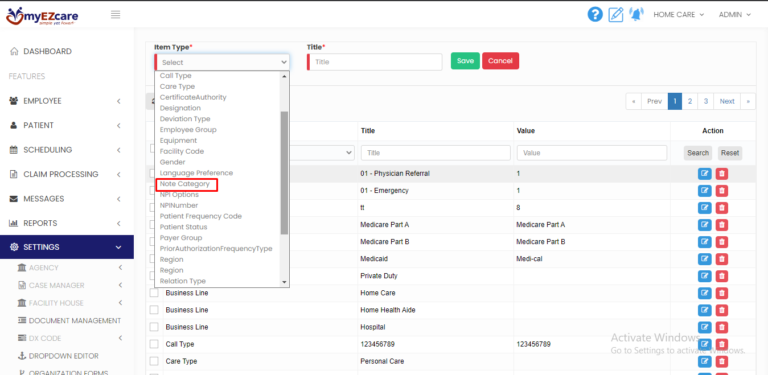Viewport: 768px width, 375px height.
Task: Edit the 01 - Emergency row
Action: (x=704, y=191)
